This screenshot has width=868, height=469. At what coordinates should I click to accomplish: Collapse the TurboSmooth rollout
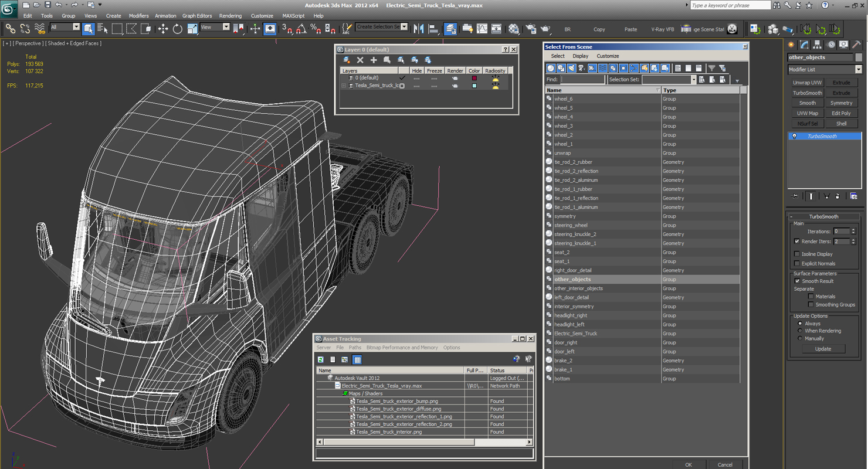pos(791,216)
